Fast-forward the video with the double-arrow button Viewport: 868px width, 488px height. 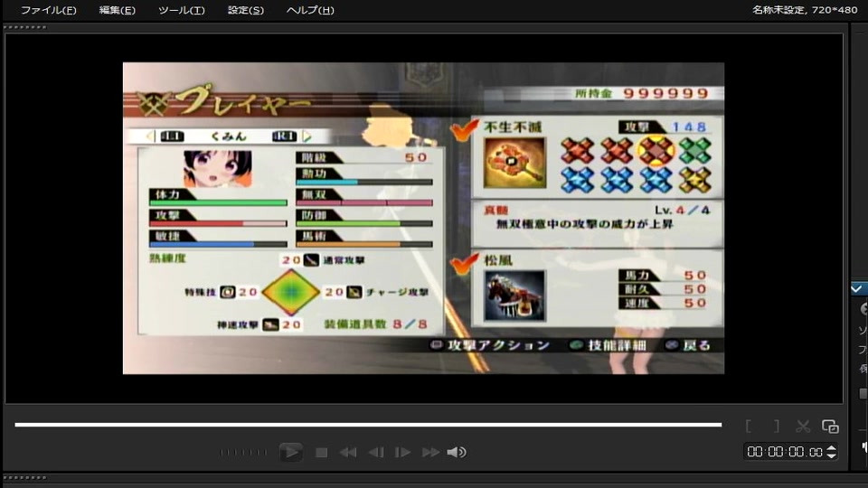click(x=430, y=453)
